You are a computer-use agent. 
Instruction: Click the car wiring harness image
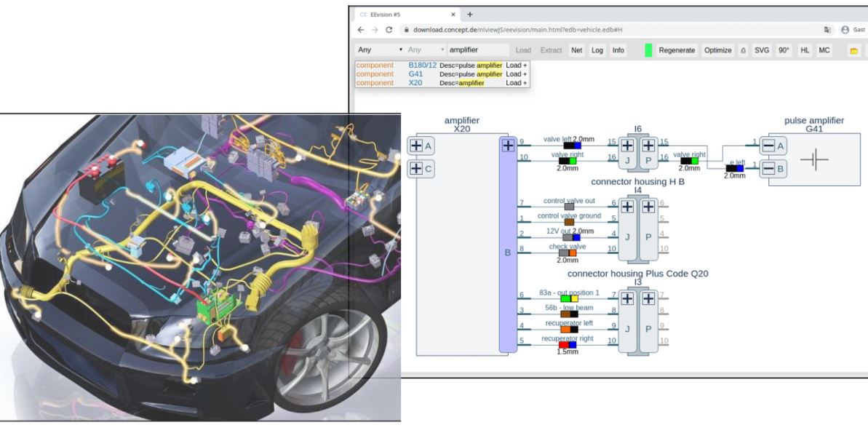pos(200,267)
